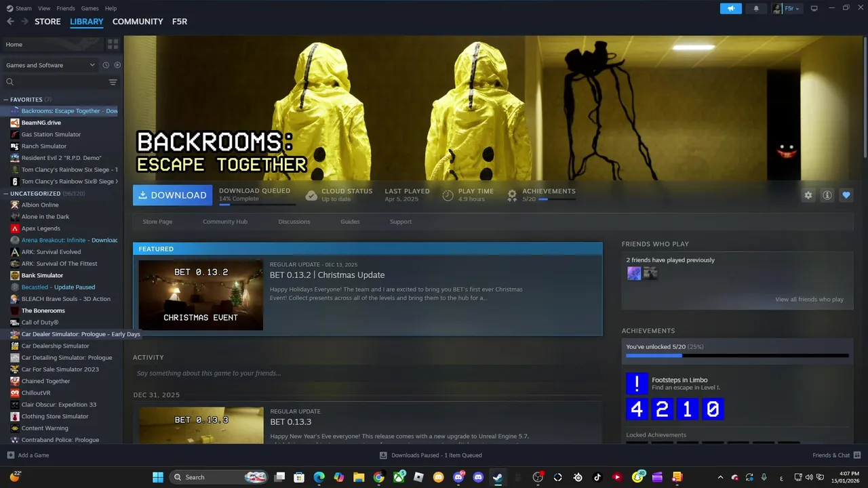This screenshot has height=488, width=868.
Task: Show hidden icons tray chevron
Action: coord(720,477)
